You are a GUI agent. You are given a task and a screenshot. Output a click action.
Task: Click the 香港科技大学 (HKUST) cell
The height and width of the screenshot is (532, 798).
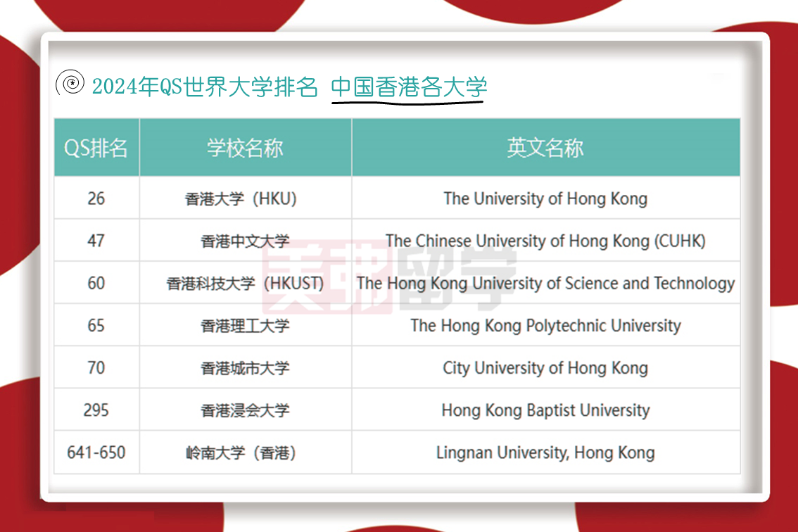246,283
